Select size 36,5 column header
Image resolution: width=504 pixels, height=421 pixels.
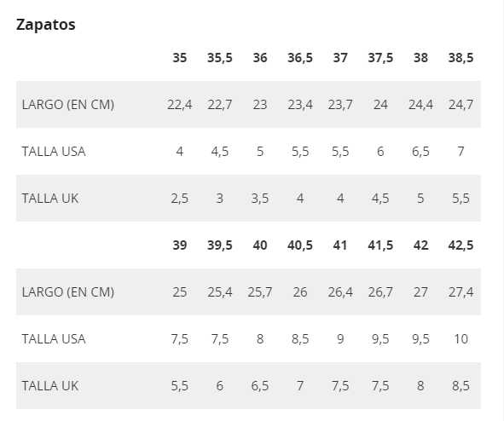300,58
